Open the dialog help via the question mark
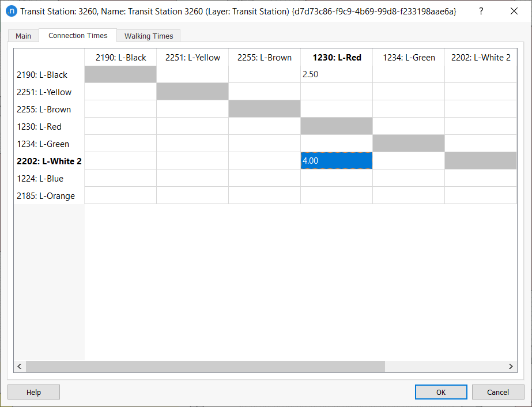532x407 pixels. pos(481,11)
